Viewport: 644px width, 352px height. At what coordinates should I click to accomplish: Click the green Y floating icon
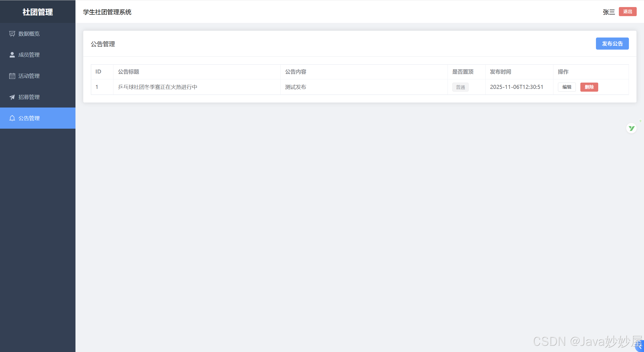coord(631,128)
